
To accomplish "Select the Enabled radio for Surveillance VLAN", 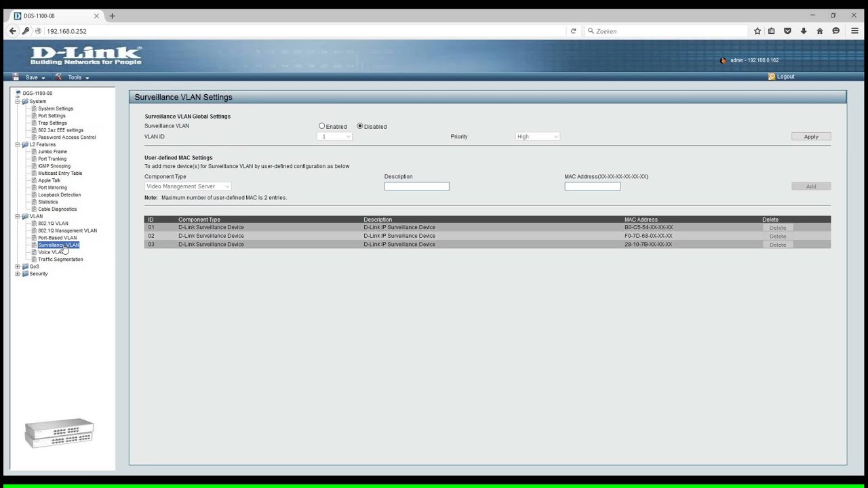I will (322, 126).
